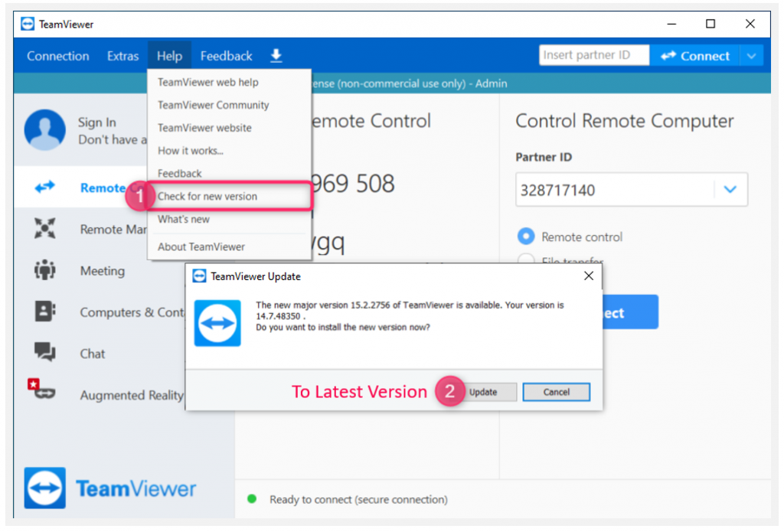Expand the Partner ID dropdown arrow
The width and height of the screenshot is (784, 532).
click(730, 190)
